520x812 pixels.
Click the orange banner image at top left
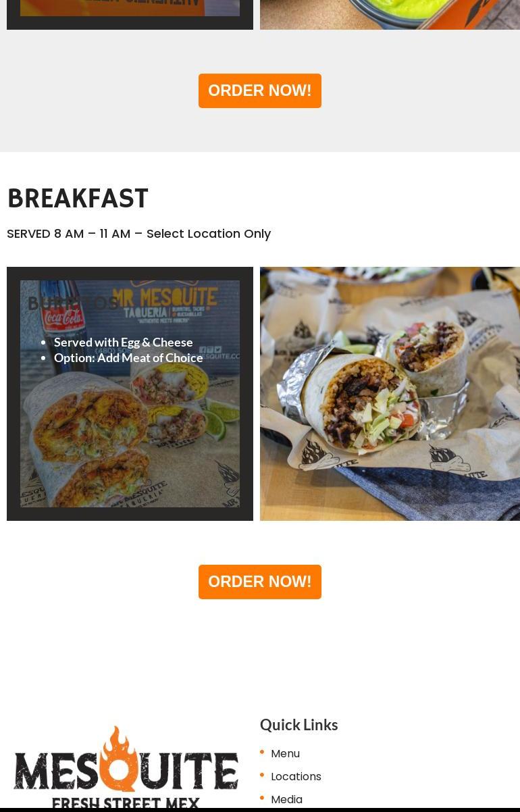(130, 7)
